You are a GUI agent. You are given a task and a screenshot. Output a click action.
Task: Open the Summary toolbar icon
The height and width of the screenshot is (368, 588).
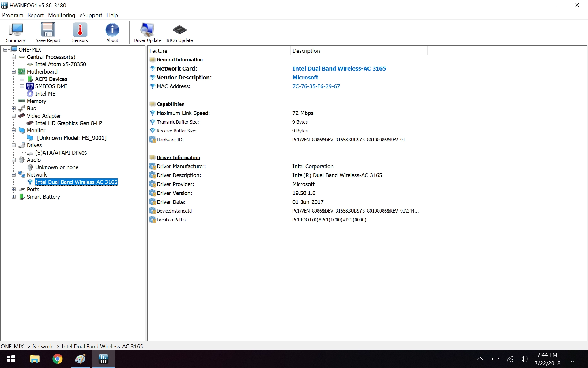point(16,33)
